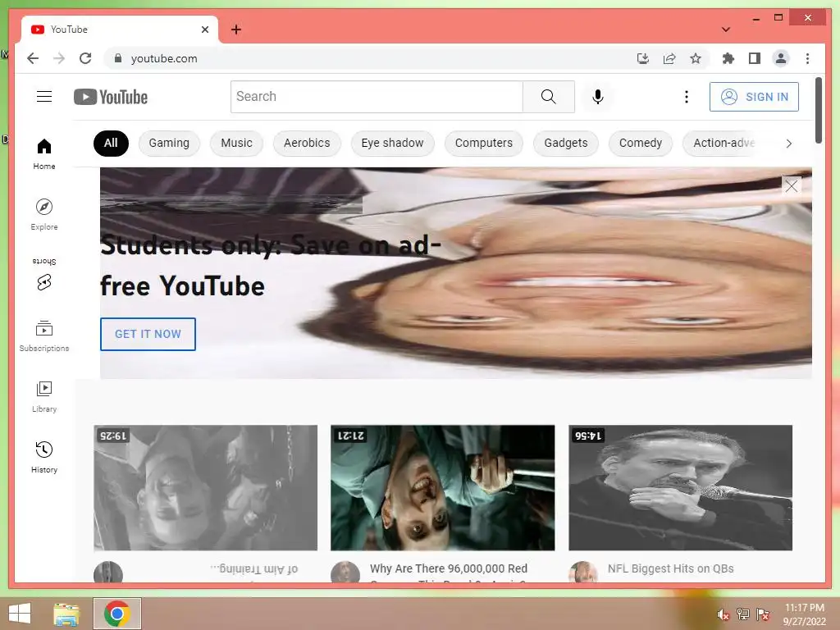840x630 pixels.
Task: Dismiss the student ad banner with X
Action: click(792, 186)
